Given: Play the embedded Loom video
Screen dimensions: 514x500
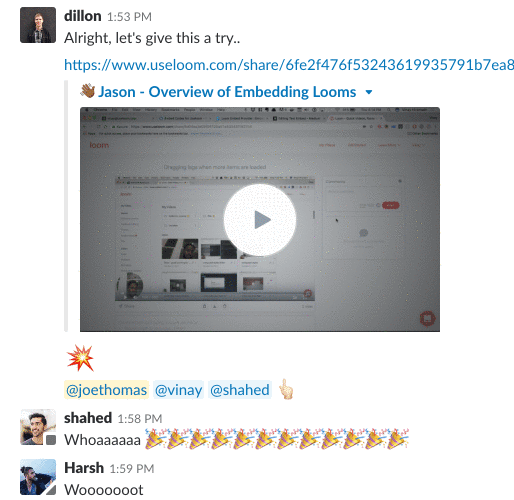Looking at the screenshot, I should pos(260,220).
